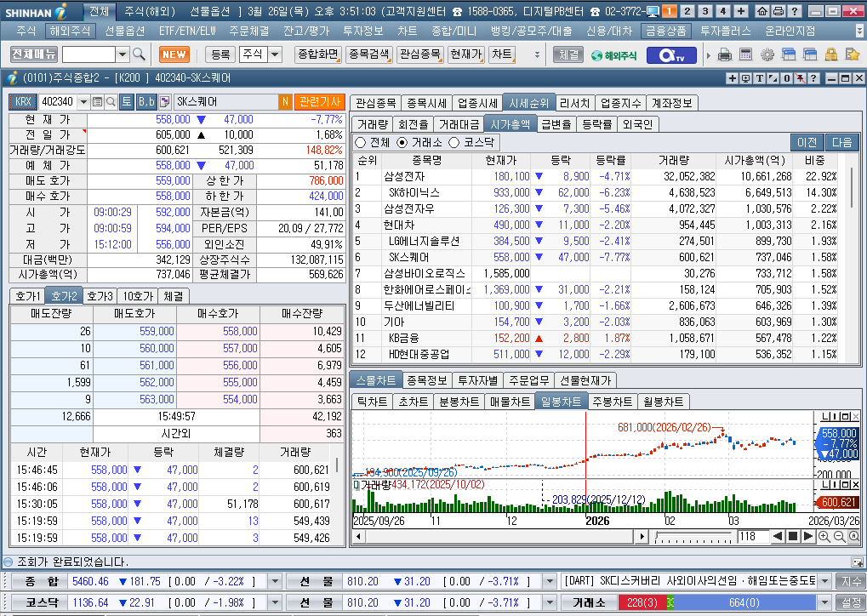Open the 금융상품 menu
The width and height of the screenshot is (867, 616).
point(665,31)
